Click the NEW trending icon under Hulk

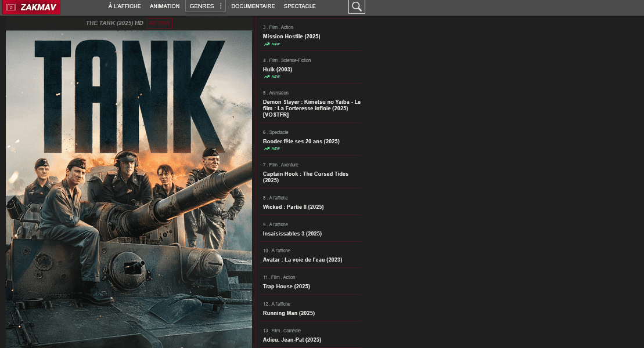click(x=267, y=77)
